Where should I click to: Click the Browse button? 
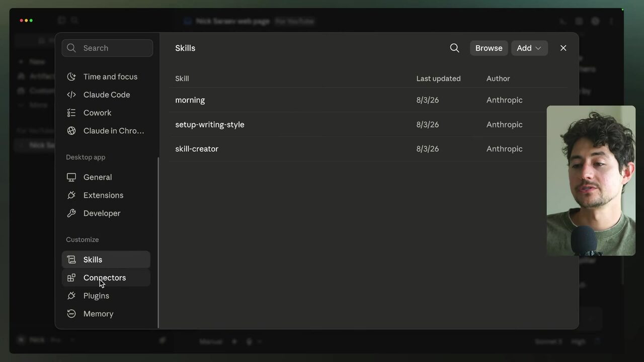489,48
